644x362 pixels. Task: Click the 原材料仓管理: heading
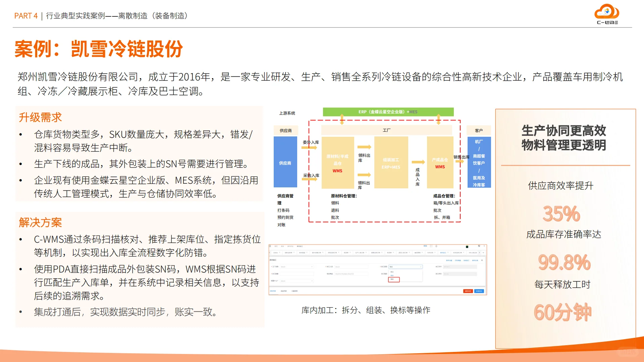(x=344, y=196)
